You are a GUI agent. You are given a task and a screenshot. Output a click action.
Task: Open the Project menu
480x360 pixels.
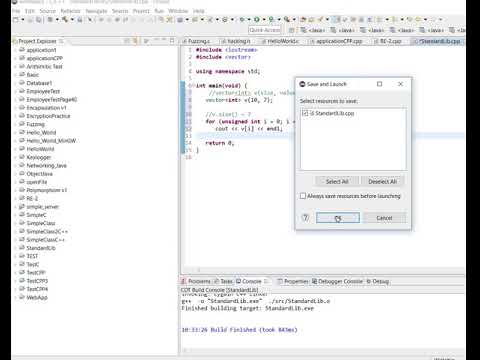[141, 11]
